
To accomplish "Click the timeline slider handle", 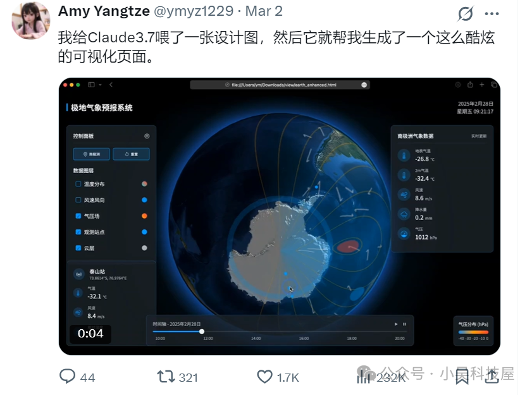I will [x=202, y=332].
